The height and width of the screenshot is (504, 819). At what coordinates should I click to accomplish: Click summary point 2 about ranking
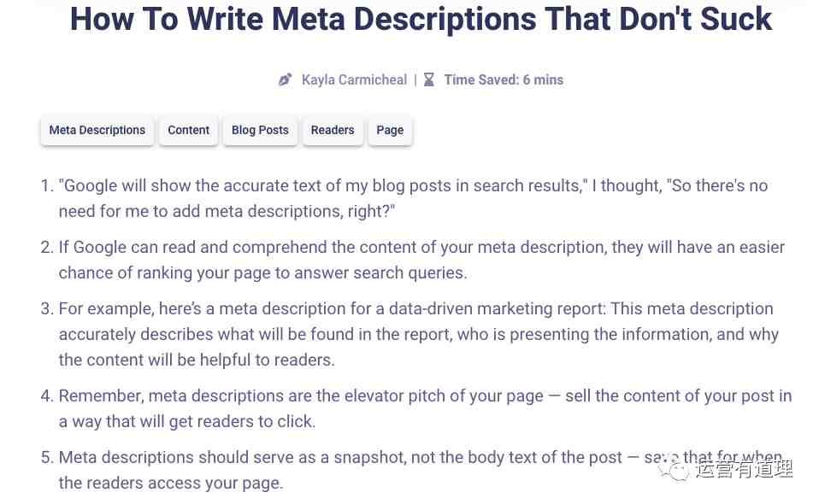click(x=421, y=260)
